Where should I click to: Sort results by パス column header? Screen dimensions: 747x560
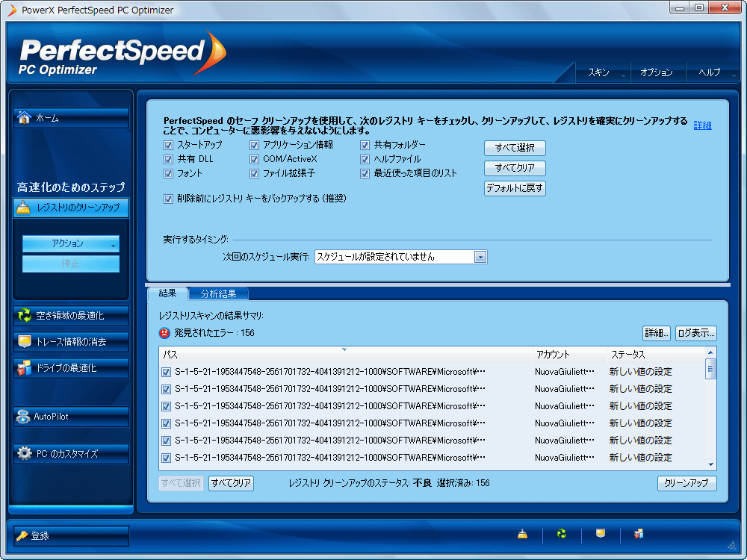345,355
